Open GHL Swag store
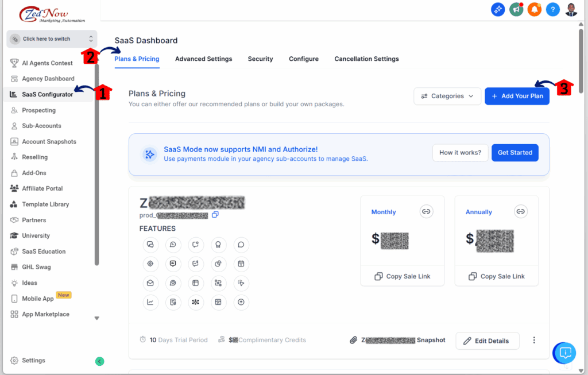This screenshot has height=375, width=588. click(x=36, y=267)
